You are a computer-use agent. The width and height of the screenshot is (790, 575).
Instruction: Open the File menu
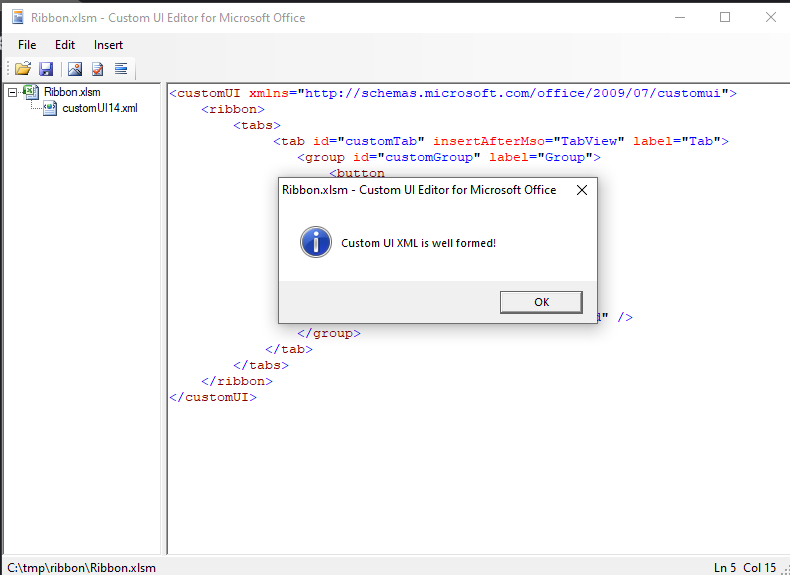point(27,45)
